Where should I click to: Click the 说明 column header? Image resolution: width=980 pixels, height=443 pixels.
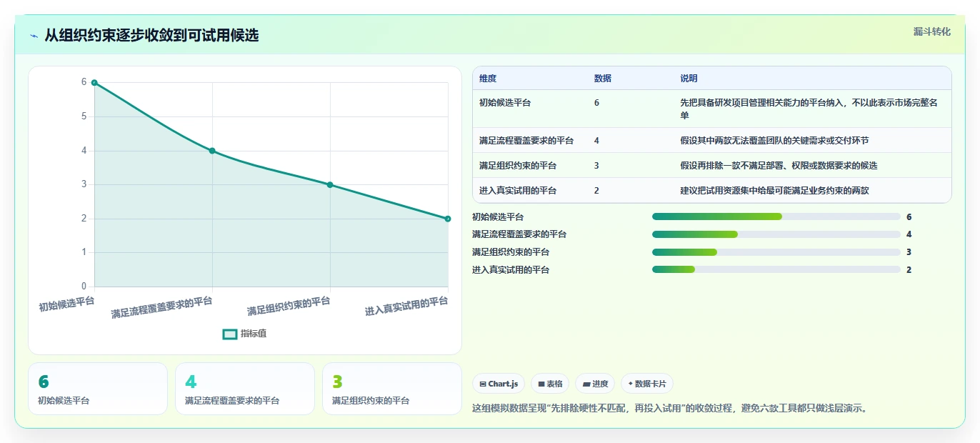point(689,79)
